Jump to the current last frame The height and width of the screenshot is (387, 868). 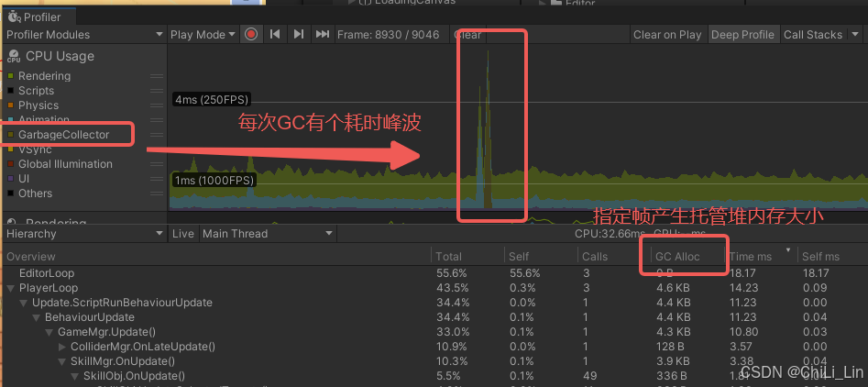click(323, 34)
